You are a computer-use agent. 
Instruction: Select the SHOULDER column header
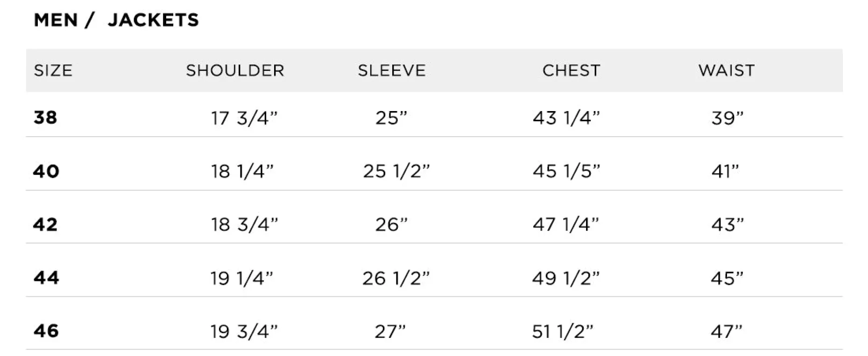point(235,70)
